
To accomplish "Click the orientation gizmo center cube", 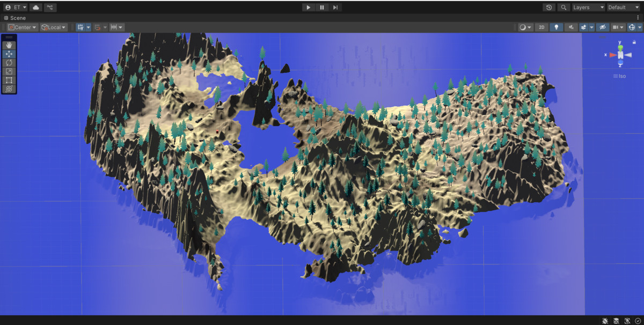I will tap(620, 55).
